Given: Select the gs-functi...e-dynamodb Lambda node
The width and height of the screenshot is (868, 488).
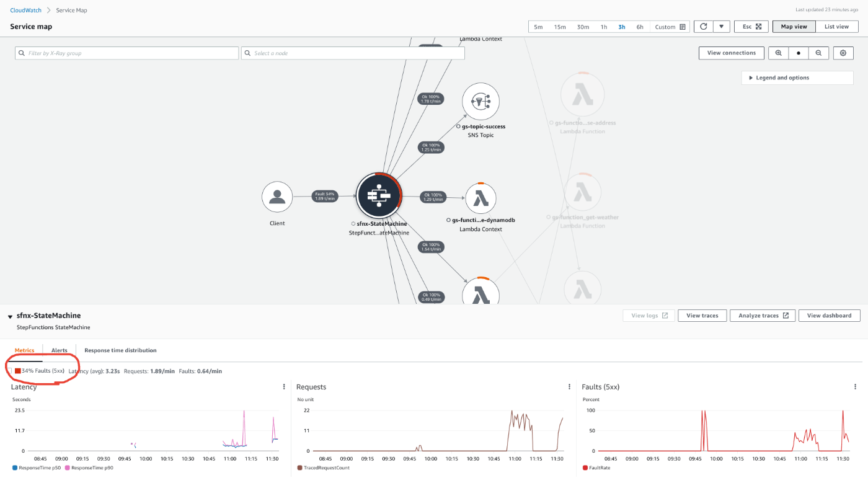Looking at the screenshot, I should tap(480, 198).
